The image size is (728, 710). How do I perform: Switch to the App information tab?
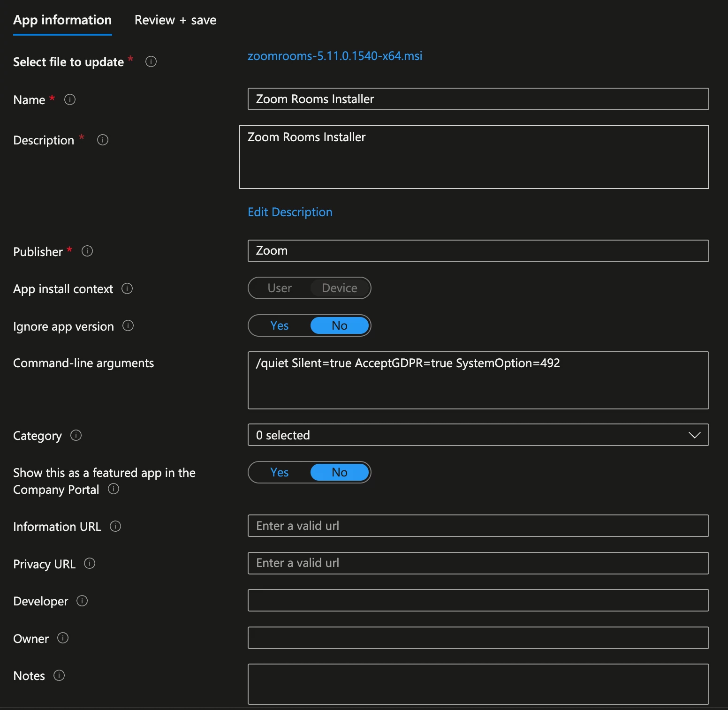[x=62, y=20]
